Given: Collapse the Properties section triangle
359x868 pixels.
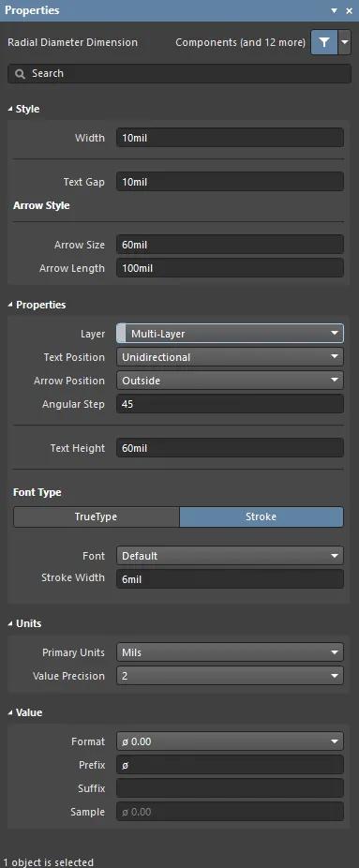Looking at the screenshot, I should click(10, 305).
